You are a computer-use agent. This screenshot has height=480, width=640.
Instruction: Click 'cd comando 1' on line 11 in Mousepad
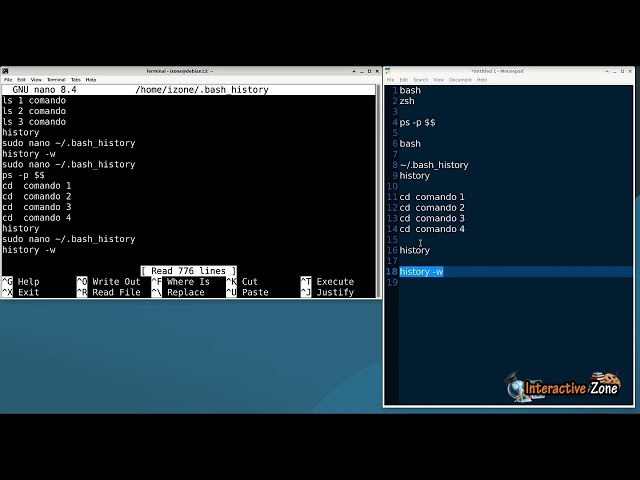[432, 197]
